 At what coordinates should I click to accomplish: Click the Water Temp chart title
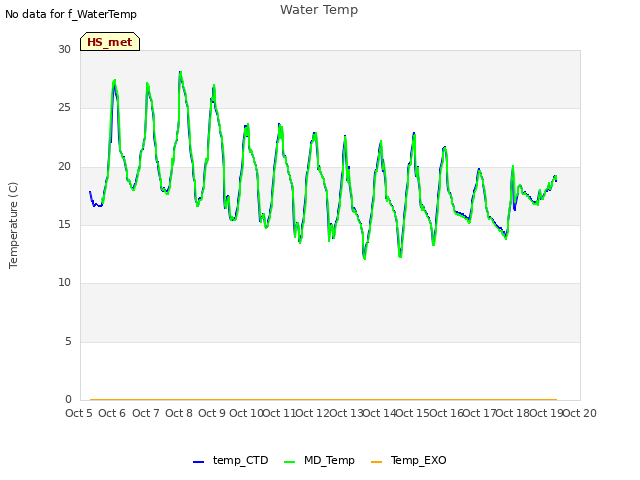[x=319, y=9]
